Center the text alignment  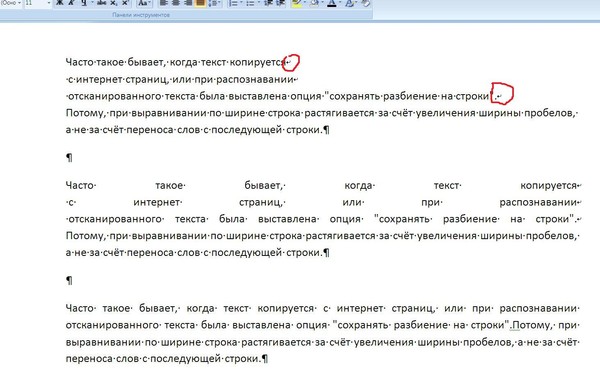point(176,3)
